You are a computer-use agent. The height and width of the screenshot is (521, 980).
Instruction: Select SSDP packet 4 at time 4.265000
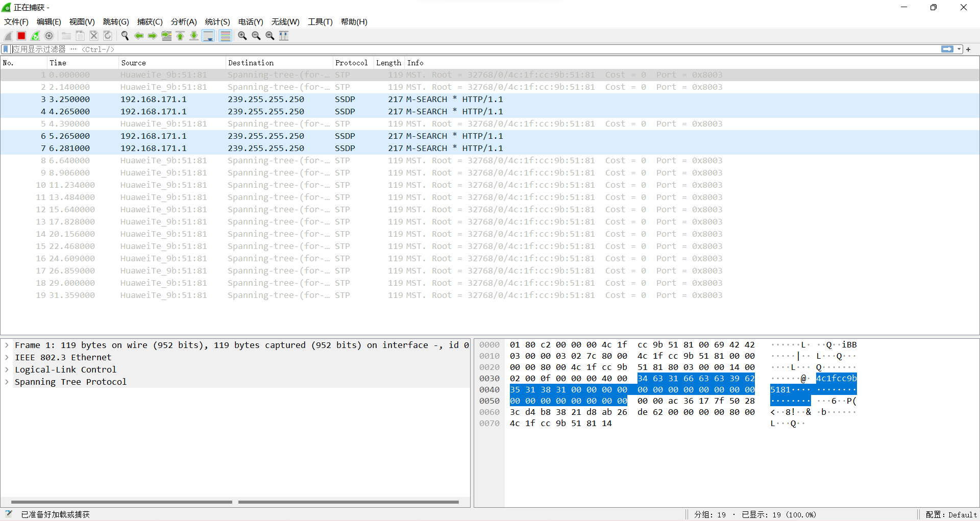[x=489, y=112]
